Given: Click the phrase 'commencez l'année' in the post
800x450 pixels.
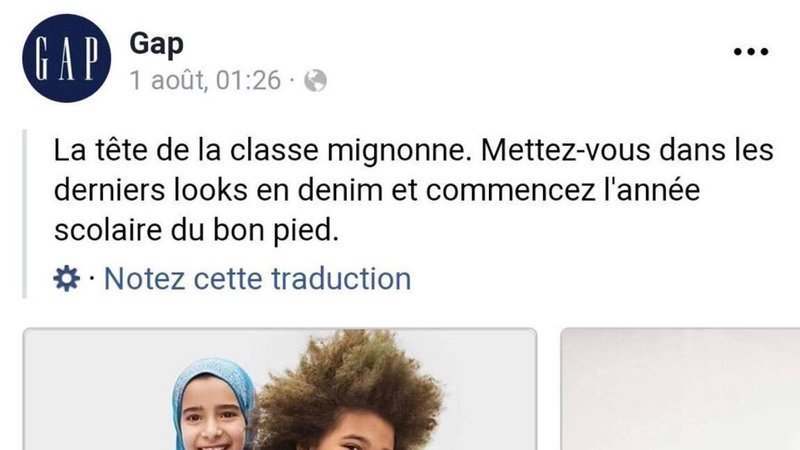Looking at the screenshot, I should (x=563, y=190).
